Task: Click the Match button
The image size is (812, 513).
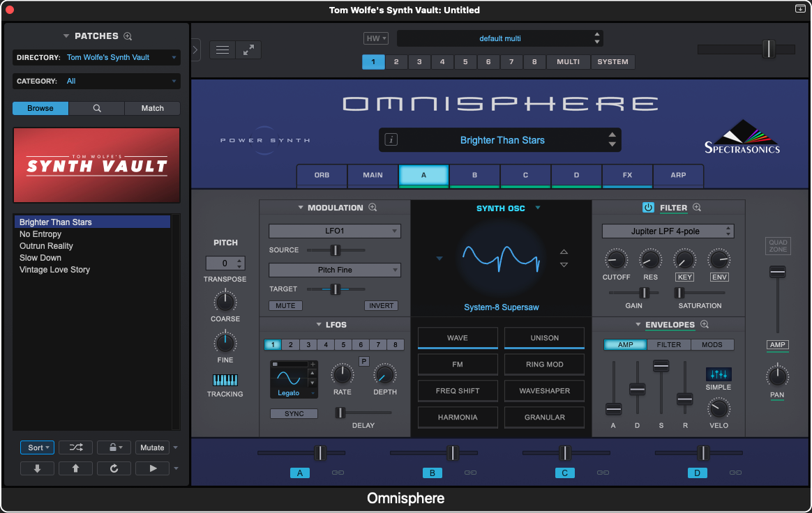Action: (x=152, y=108)
